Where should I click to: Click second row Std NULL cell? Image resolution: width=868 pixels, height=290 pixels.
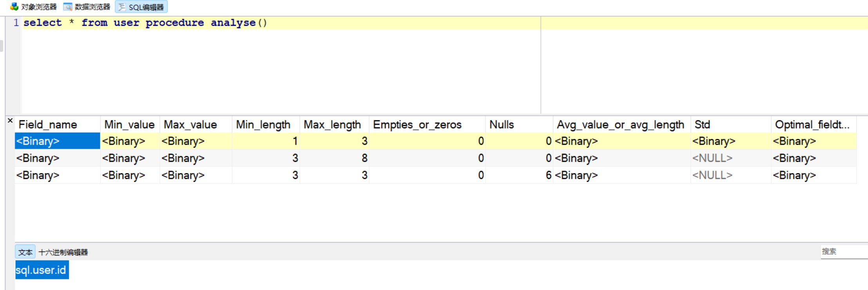click(x=731, y=158)
